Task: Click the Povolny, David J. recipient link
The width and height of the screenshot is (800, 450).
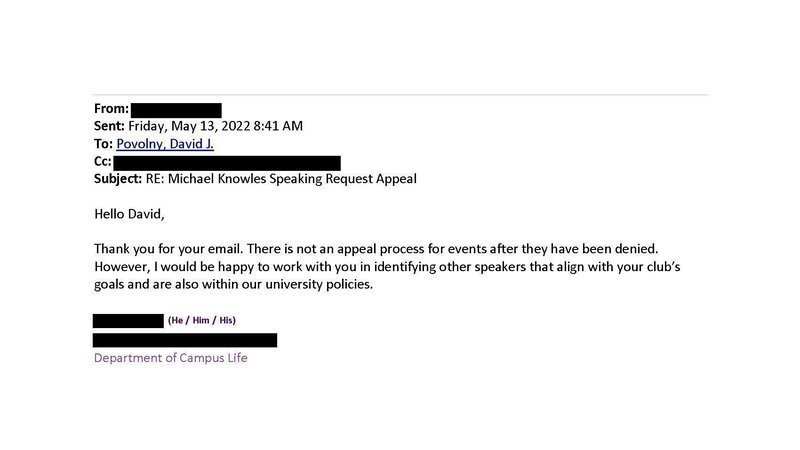Action: tap(164, 144)
